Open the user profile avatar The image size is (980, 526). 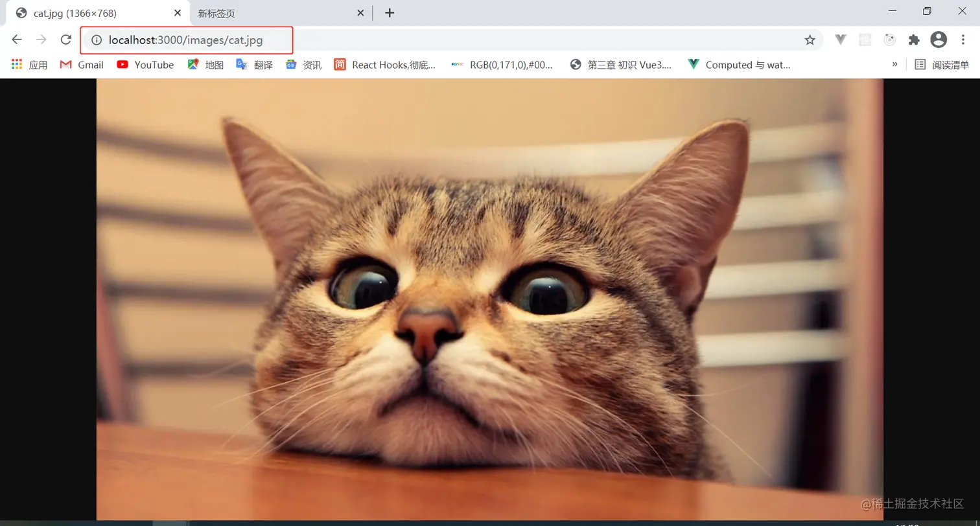[x=939, y=40]
